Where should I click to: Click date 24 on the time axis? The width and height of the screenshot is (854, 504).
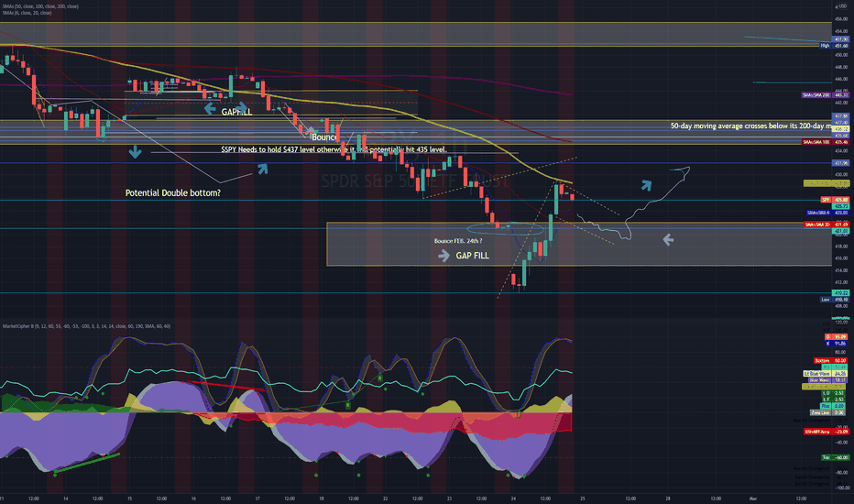point(513,498)
